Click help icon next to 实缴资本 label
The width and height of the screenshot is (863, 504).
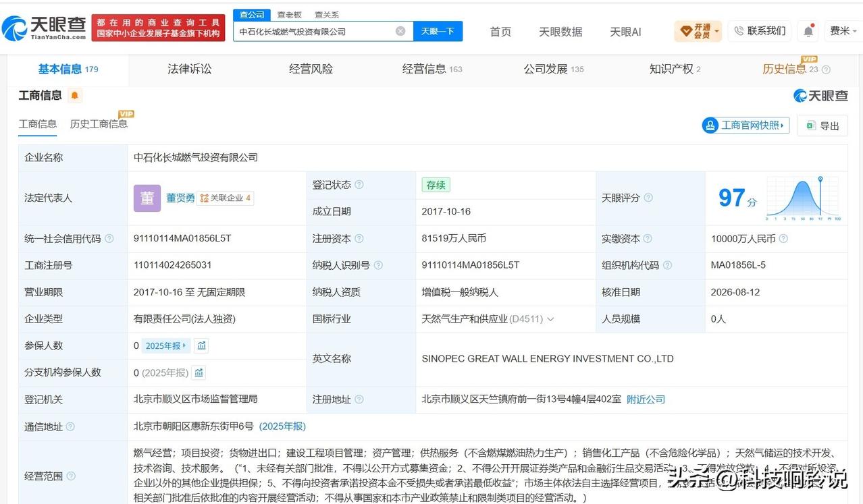[x=648, y=238]
